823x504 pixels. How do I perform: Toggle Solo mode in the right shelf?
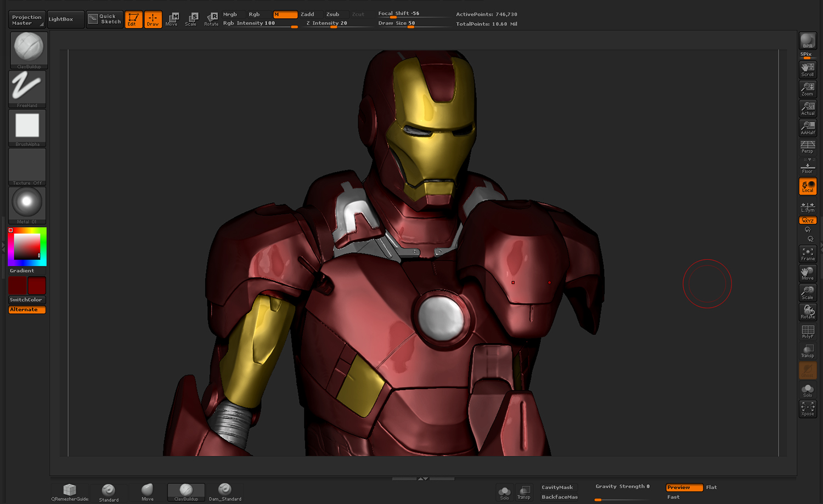click(x=808, y=390)
